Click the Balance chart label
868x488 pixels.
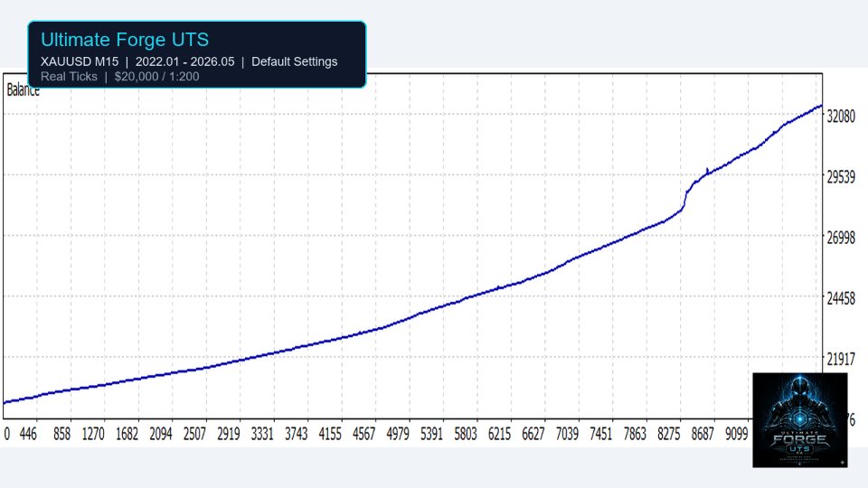pos(23,89)
